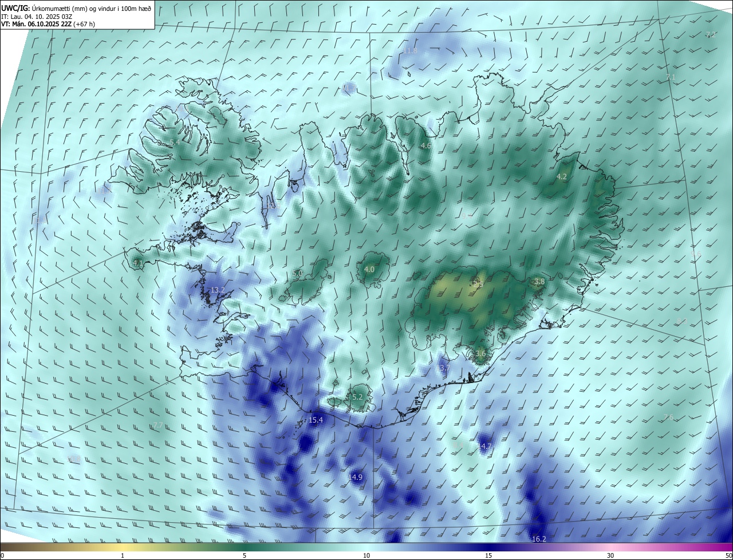Click the 3.8 value on eastern Vatnajökull
The image size is (733, 560).
click(539, 282)
